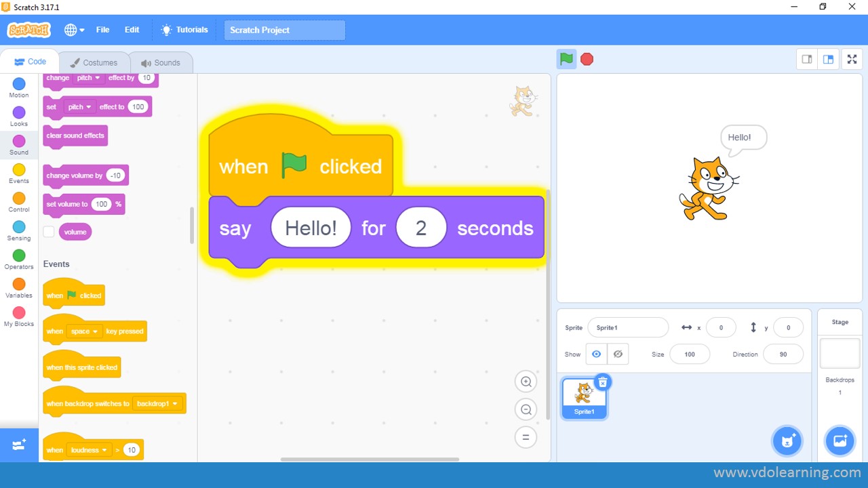Open the language globe dropdown
Viewport: 868px width, 488px height.
tap(74, 30)
